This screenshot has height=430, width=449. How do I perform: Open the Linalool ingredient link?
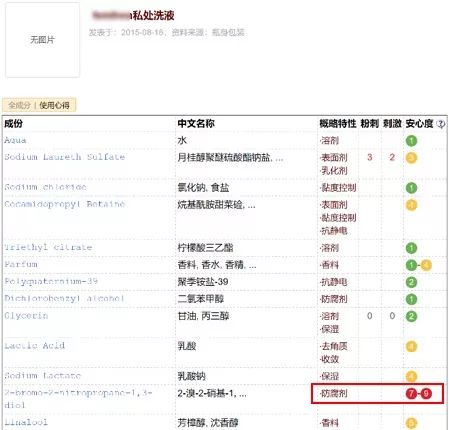[x=26, y=422]
